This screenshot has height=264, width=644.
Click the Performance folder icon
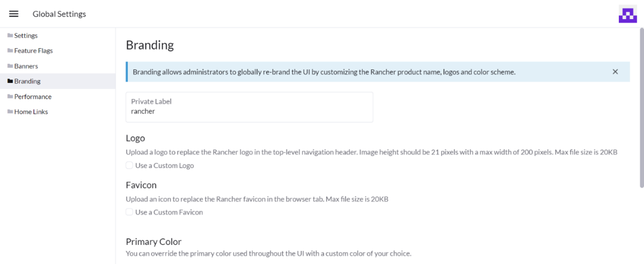pyautogui.click(x=10, y=97)
